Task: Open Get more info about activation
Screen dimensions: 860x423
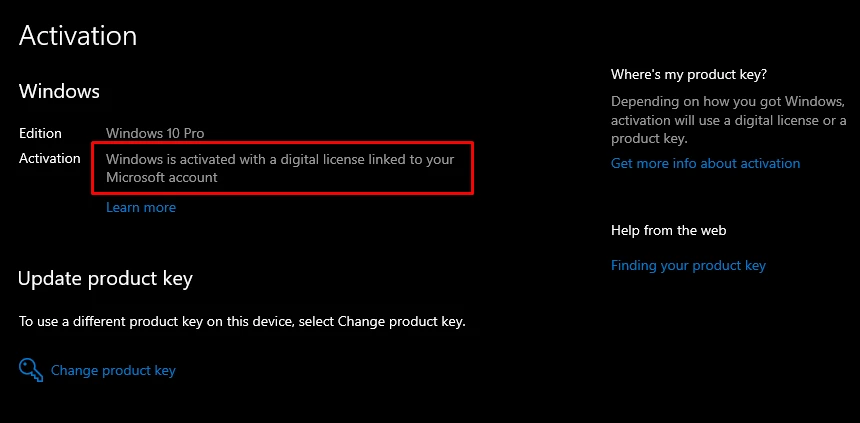Action: (705, 163)
